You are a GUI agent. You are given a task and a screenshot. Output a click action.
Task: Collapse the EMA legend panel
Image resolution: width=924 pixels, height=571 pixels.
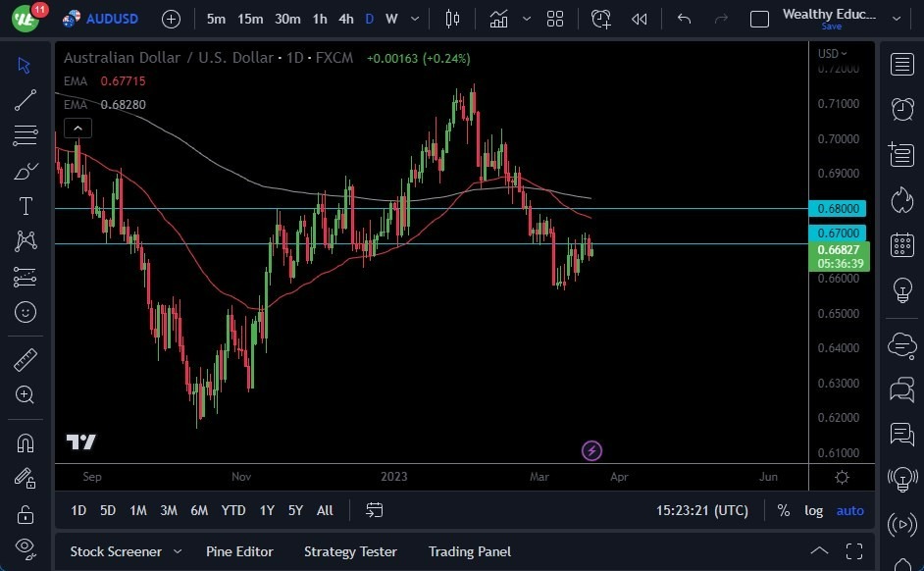[x=77, y=128]
